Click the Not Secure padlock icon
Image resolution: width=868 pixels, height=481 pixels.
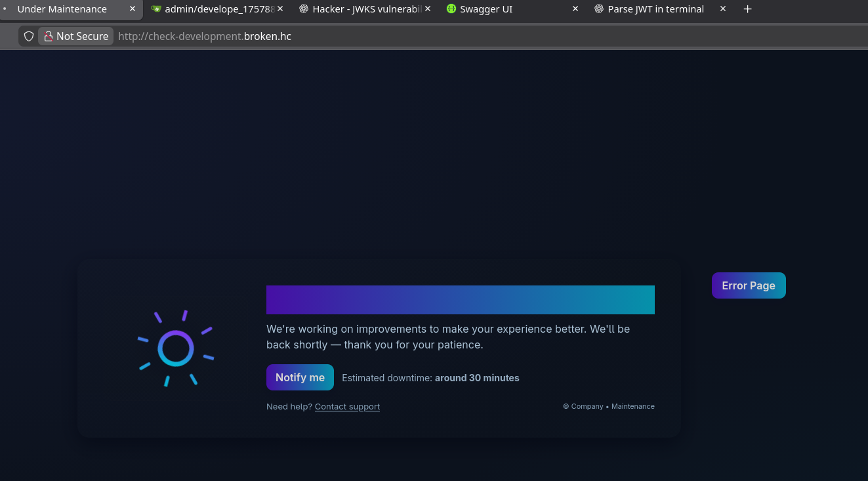(x=49, y=37)
